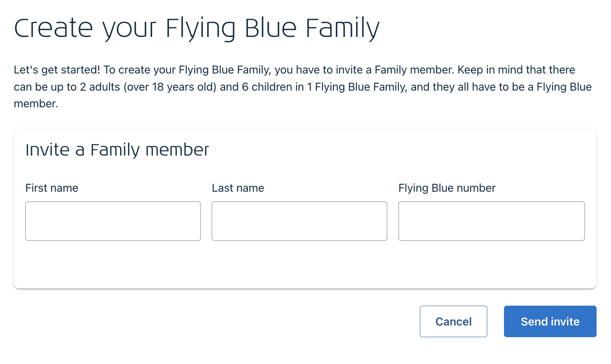Click the "(over 18 years old)" text
Screen dimensions: 611x364
(x=170, y=87)
